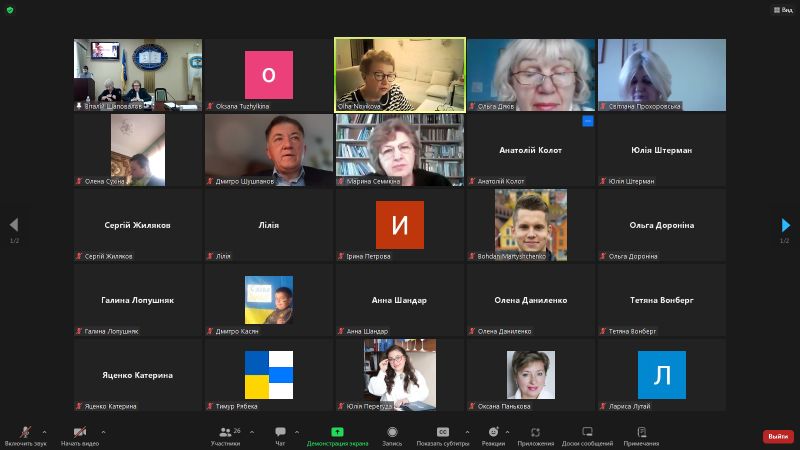Toggle Показать субтитры captions

pyautogui.click(x=442, y=435)
